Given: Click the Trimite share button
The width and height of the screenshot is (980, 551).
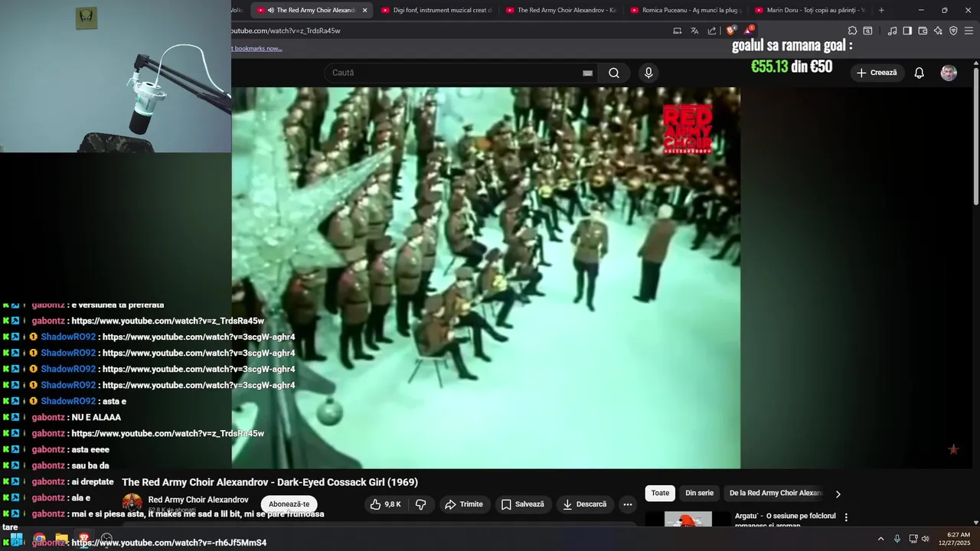Looking at the screenshot, I should (464, 504).
